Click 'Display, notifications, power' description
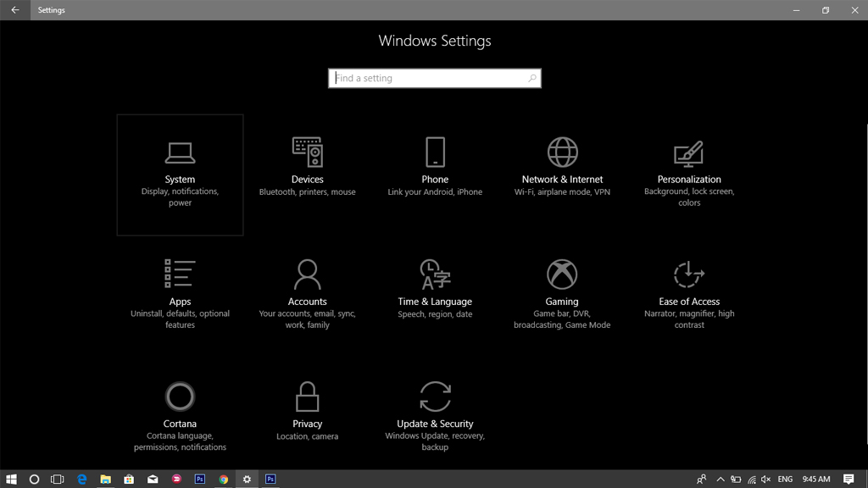The width and height of the screenshot is (868, 488). (x=180, y=197)
